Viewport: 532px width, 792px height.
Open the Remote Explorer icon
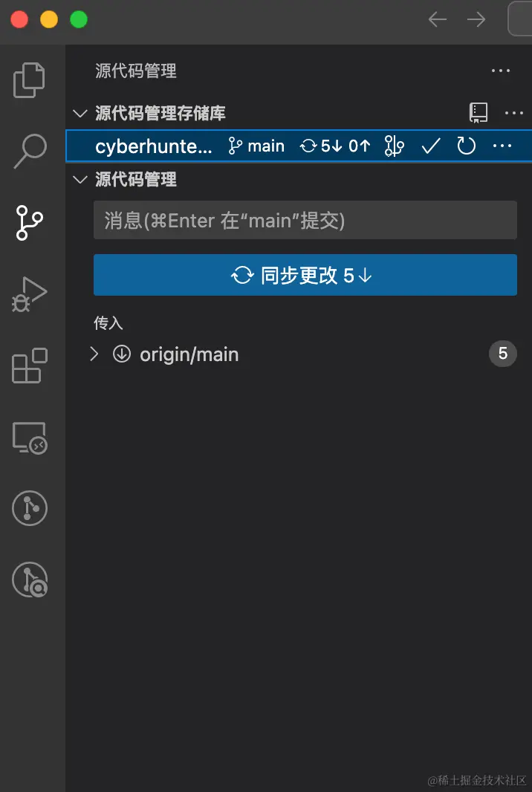pos(30,438)
